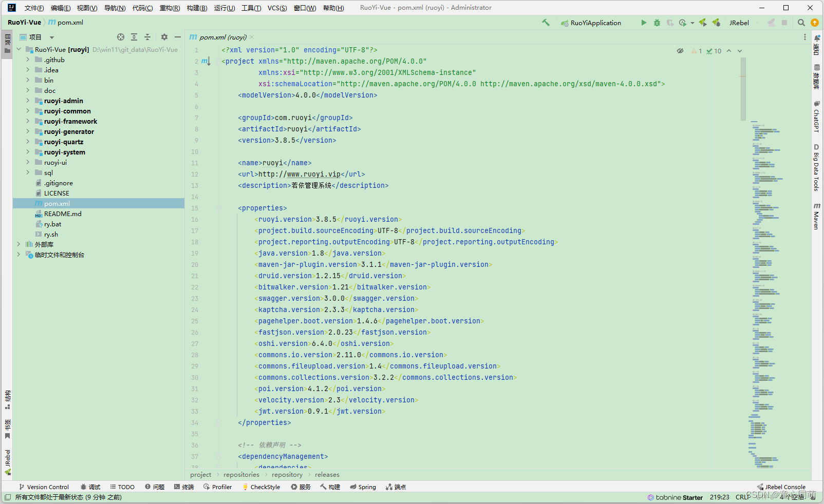The image size is (824, 504).
Task: Expand all in project panel
Action: click(134, 37)
